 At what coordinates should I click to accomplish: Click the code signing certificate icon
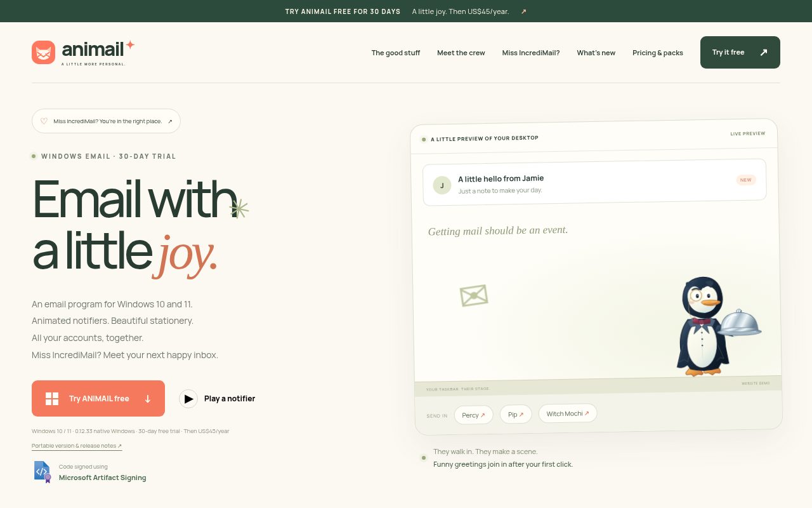42,472
